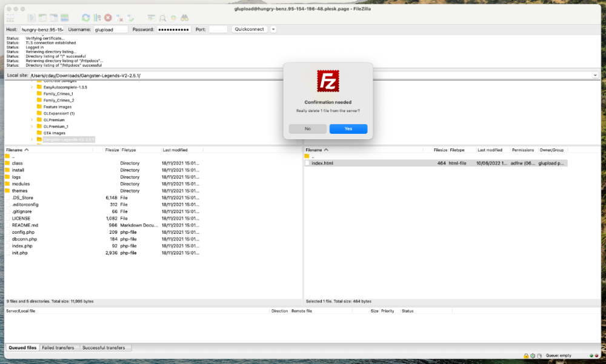Screen dimensions: 606x364
Task: Select config.php in local file list
Action: click(22, 232)
